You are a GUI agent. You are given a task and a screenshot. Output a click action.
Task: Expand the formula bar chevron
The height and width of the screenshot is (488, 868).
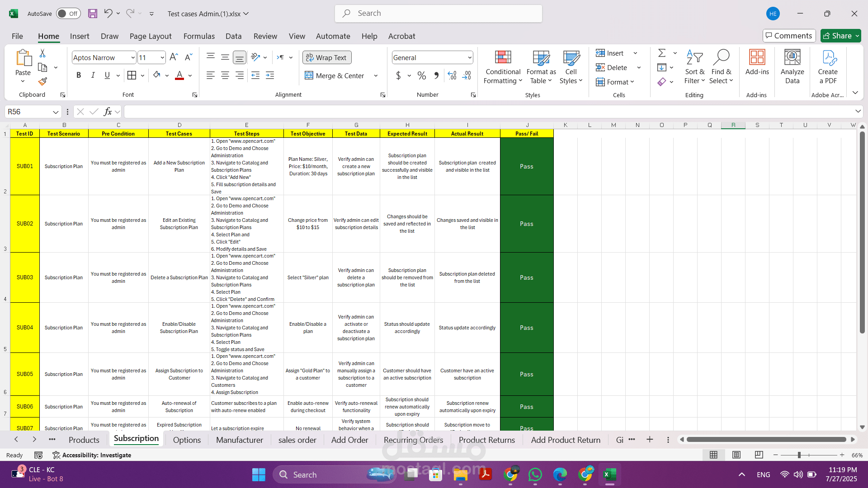click(858, 112)
